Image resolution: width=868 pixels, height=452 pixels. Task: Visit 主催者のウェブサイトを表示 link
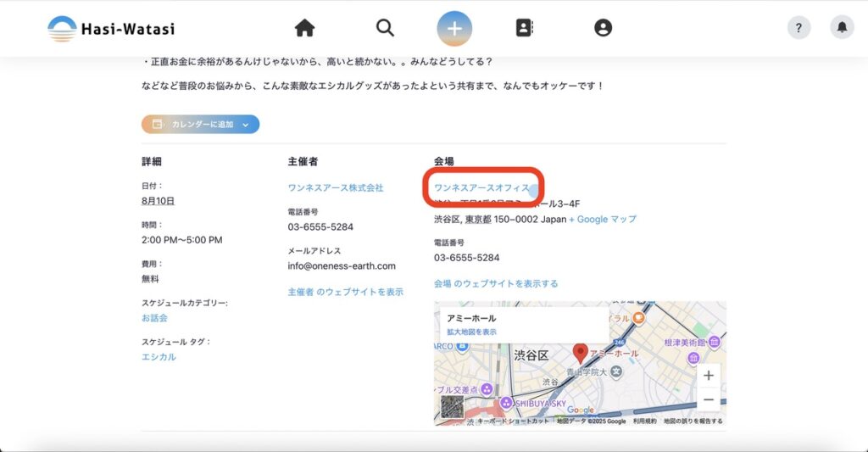coord(345,292)
